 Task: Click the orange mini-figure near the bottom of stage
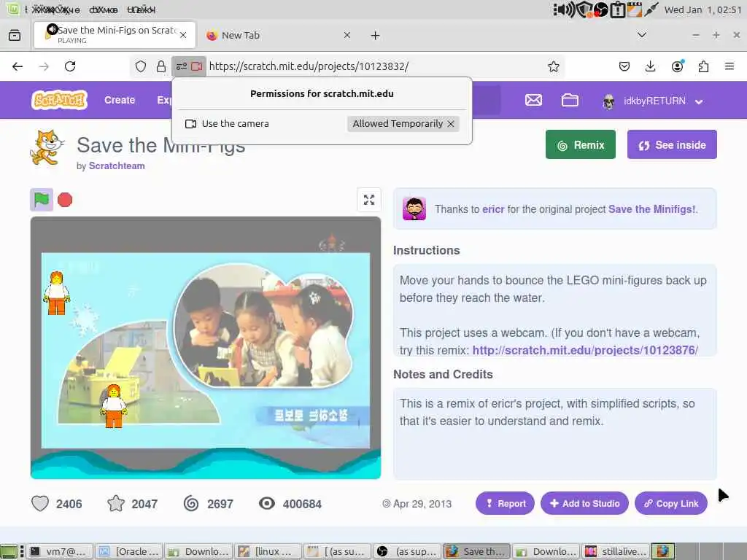click(113, 406)
